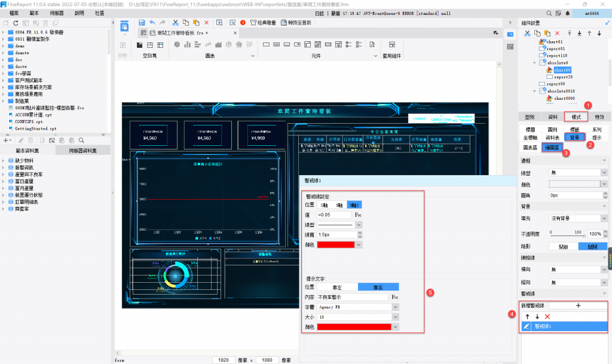The height and width of the screenshot is (364, 612).
Task: Move component to bottom in component panel
Action: coord(580,33)
